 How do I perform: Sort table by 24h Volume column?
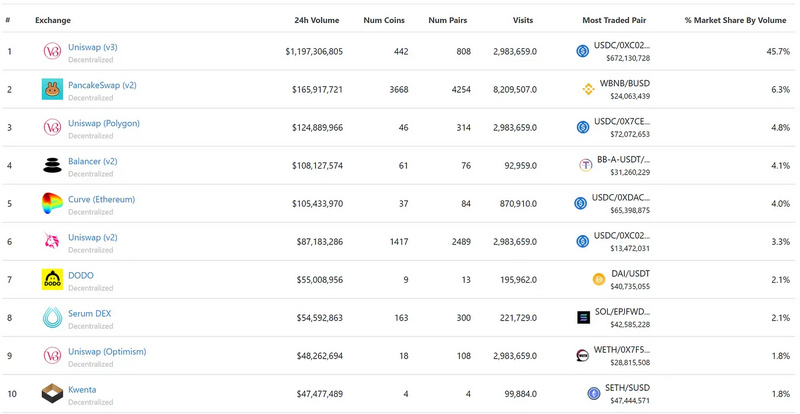tap(315, 20)
